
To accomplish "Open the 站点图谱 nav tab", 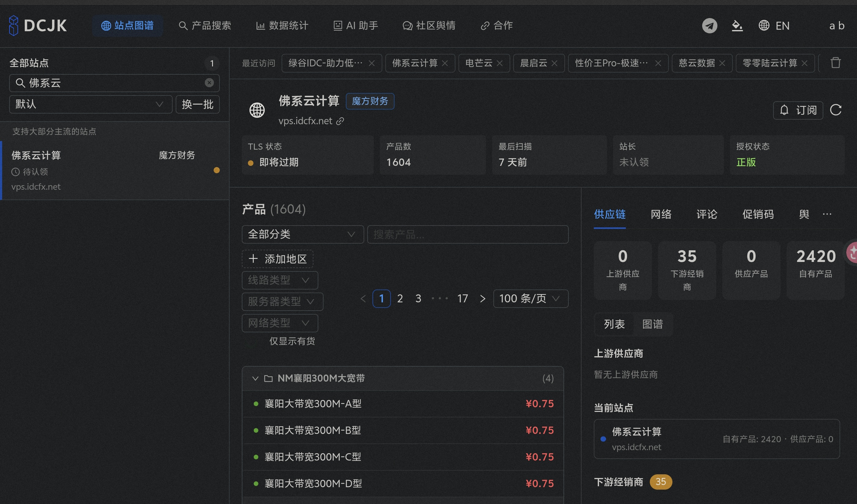I will pos(128,25).
